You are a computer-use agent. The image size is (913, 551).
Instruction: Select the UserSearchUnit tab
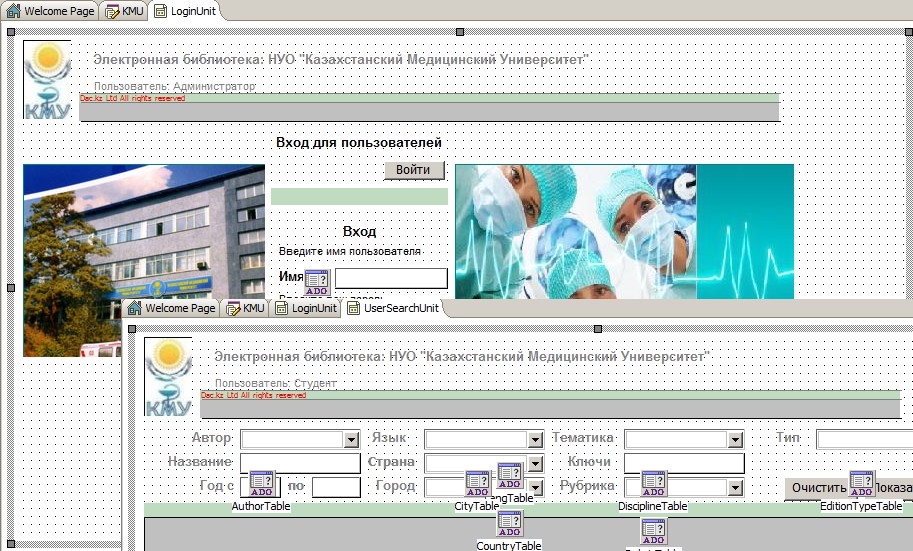393,308
